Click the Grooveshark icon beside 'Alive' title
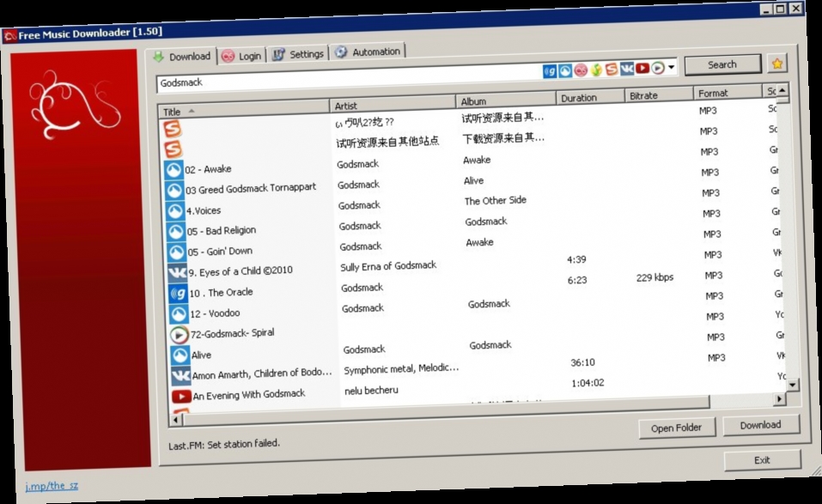The width and height of the screenshot is (822, 504). [x=180, y=355]
